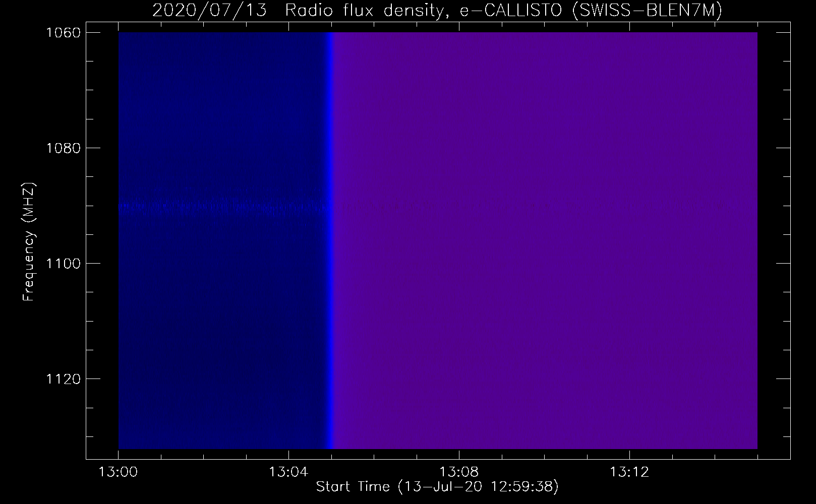Click the 'Start Time (13-Jul-20 12:59:38)' label

pos(437,487)
